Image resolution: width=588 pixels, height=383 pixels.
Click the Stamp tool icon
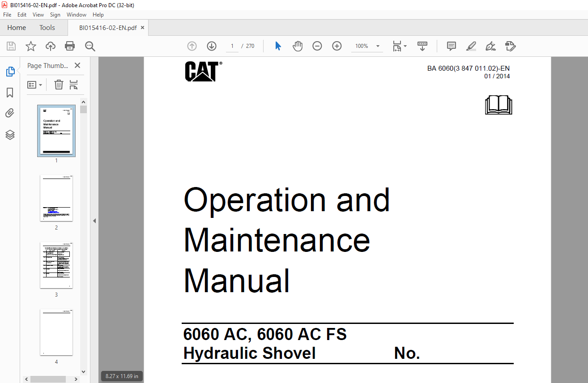click(511, 46)
